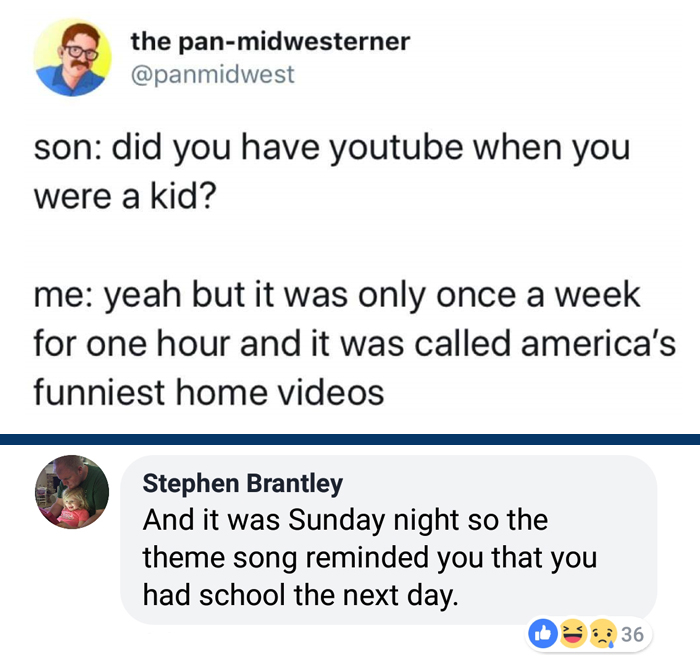The image size is (700, 658).
Task: Open the pan-midwesterner cartoon avatar
Action: point(72,57)
